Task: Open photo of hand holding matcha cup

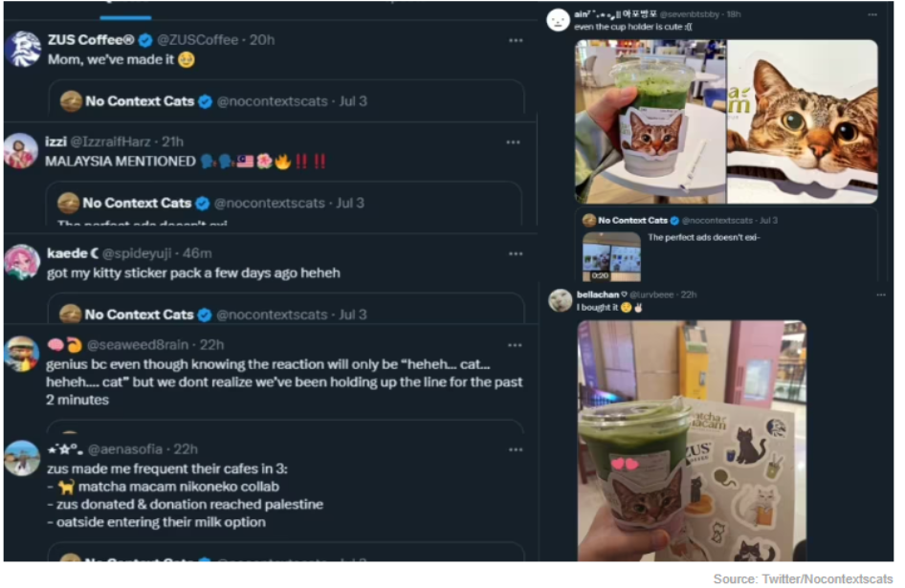Action: pos(650,120)
